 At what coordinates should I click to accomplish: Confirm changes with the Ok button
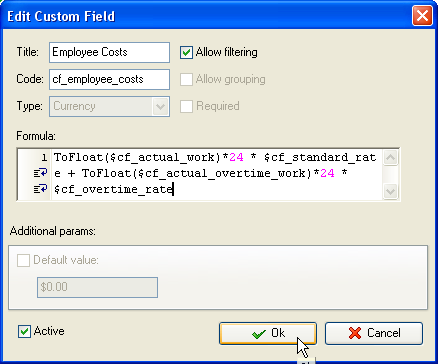coord(268,333)
